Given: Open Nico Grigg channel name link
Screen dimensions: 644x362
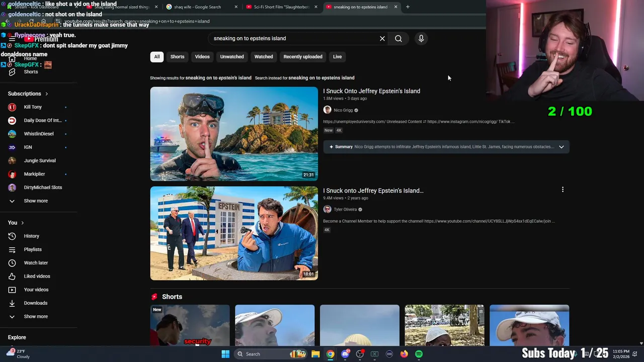Looking at the screenshot, I should 343,110.
